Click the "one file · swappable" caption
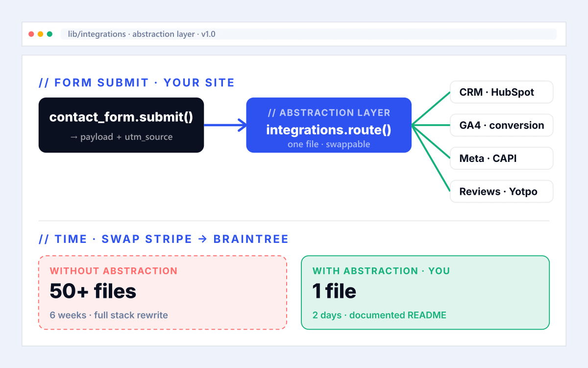The image size is (588, 368). click(x=329, y=144)
